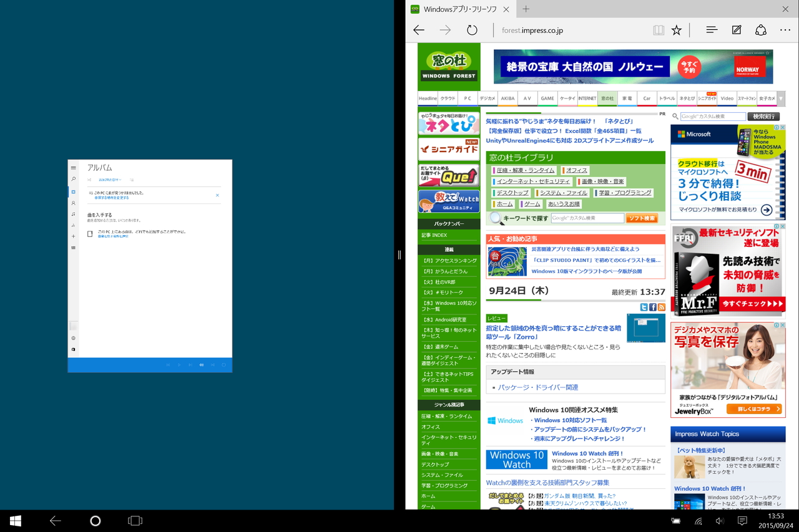Open the sort-by-date-added dropdown

110,180
